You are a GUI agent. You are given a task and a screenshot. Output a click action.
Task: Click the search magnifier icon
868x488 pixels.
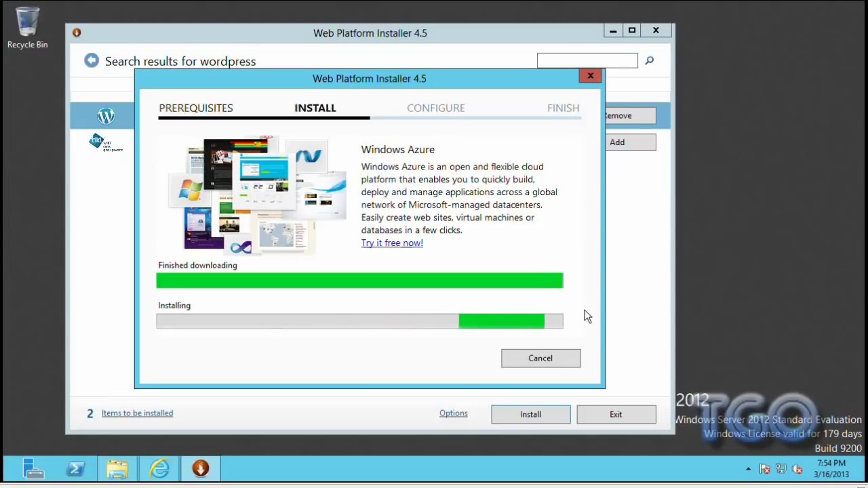coord(649,61)
